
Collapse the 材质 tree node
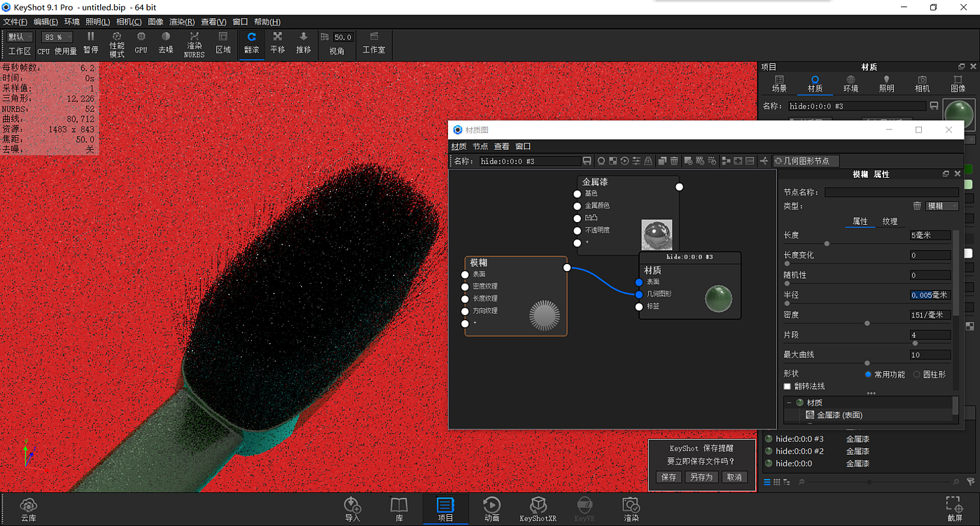pos(789,403)
